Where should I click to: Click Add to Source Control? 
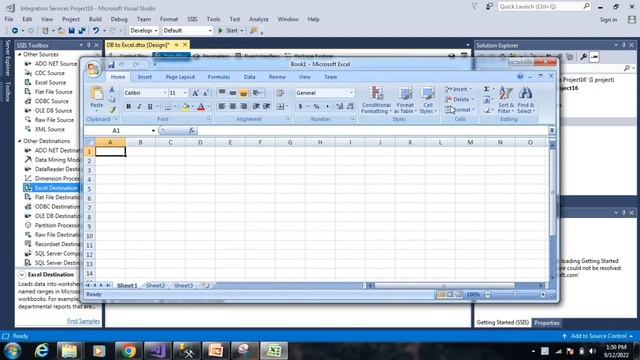coord(598,336)
